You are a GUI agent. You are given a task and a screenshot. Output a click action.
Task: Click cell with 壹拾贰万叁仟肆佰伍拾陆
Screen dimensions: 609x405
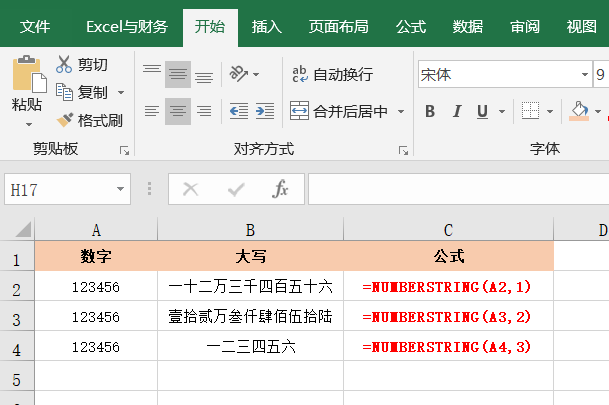(251, 316)
